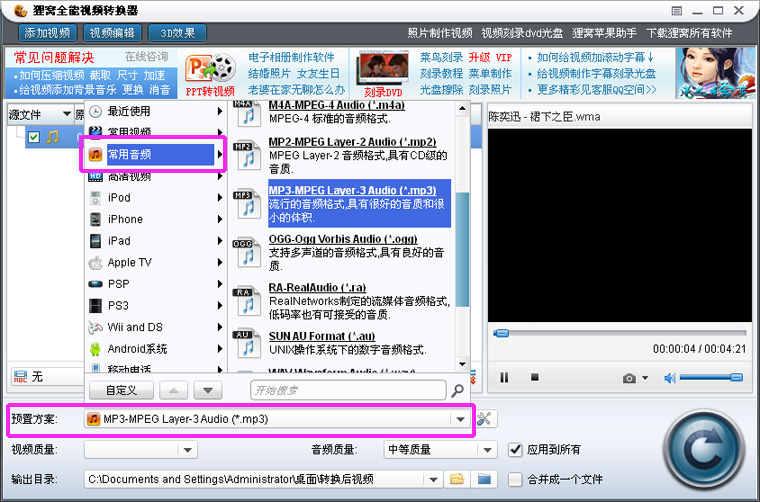Click the Apple TV logo icon

[x=95, y=262]
